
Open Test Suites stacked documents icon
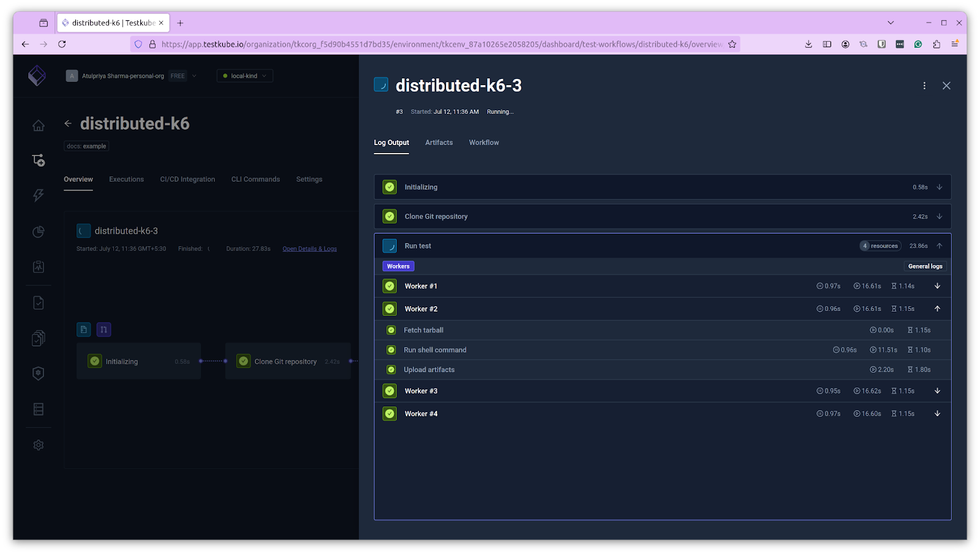coord(39,338)
